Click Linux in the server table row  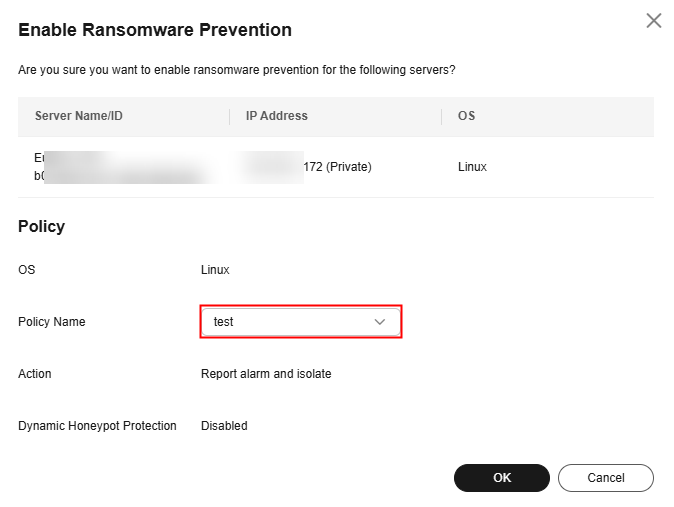tap(472, 167)
